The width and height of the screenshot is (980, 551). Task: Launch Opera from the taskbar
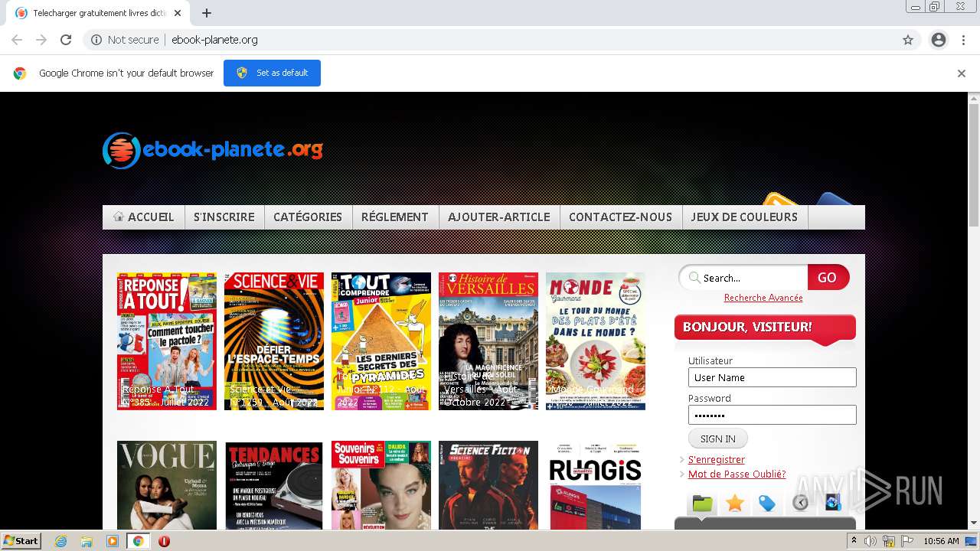164,541
